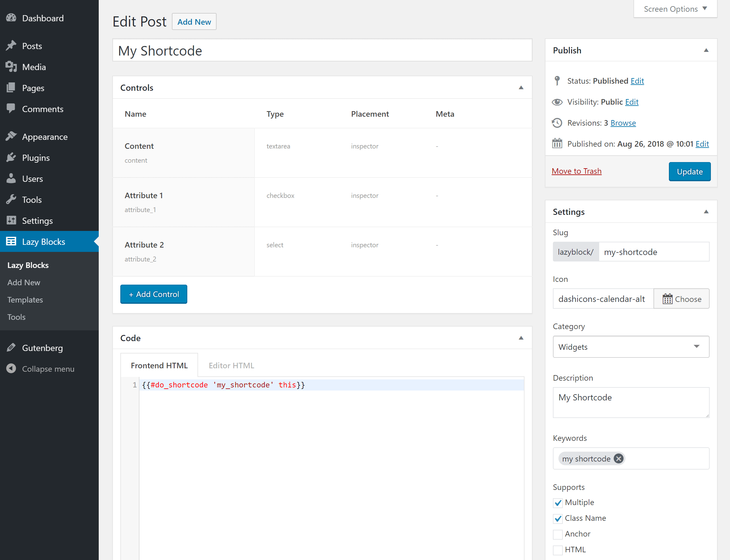
Task: Click the Appearance paintbrush icon
Action: (11, 136)
